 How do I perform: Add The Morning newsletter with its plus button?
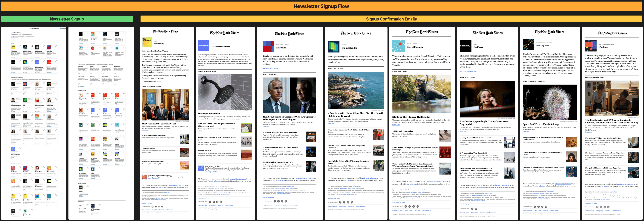tap(20, 46)
